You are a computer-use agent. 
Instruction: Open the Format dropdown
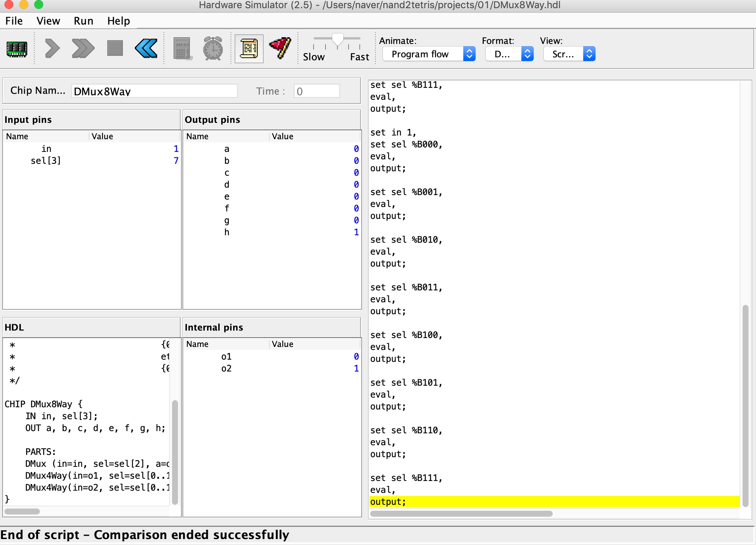click(x=509, y=54)
